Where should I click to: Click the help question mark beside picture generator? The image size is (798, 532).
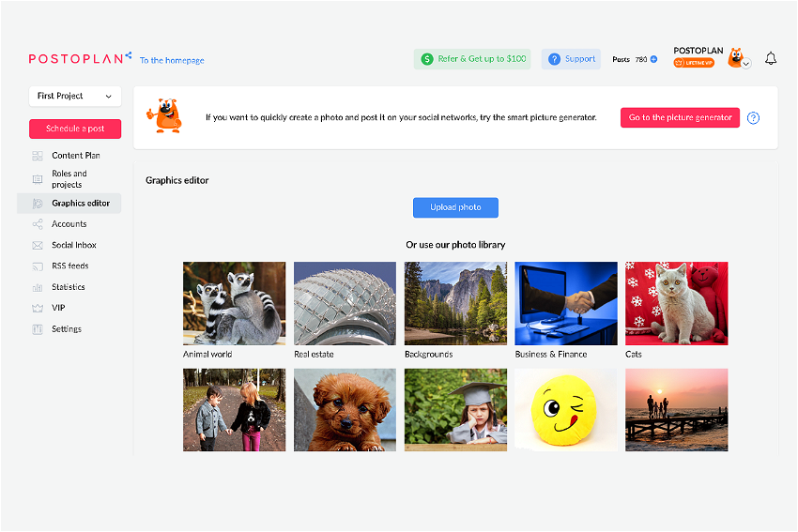[x=753, y=118]
